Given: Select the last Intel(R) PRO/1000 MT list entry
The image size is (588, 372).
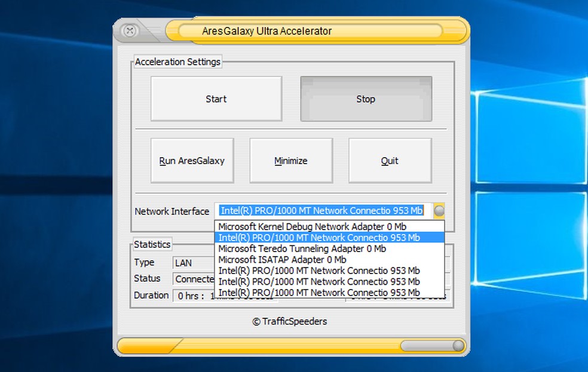Looking at the screenshot, I should click(330, 293).
